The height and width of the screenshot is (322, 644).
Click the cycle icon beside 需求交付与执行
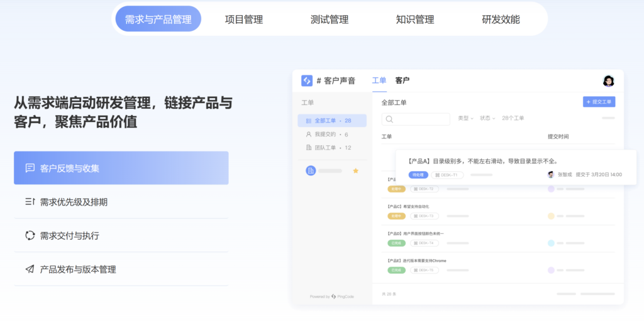(x=30, y=235)
